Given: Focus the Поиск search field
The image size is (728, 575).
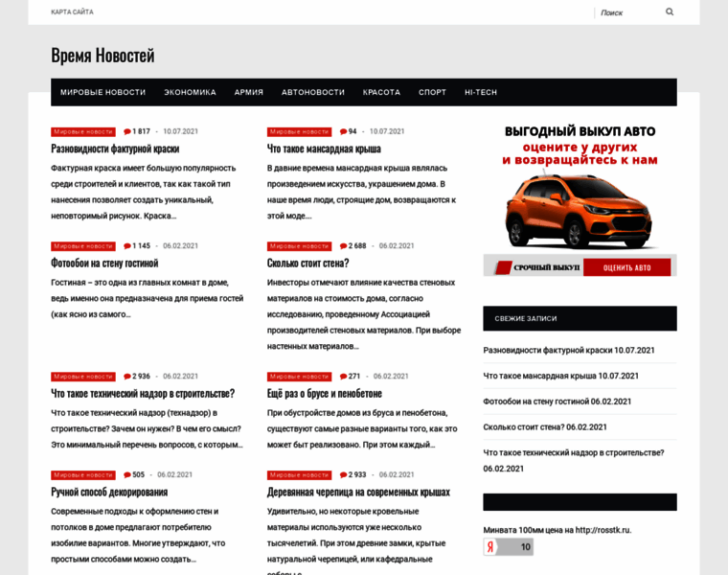Looking at the screenshot, I should coord(627,12).
